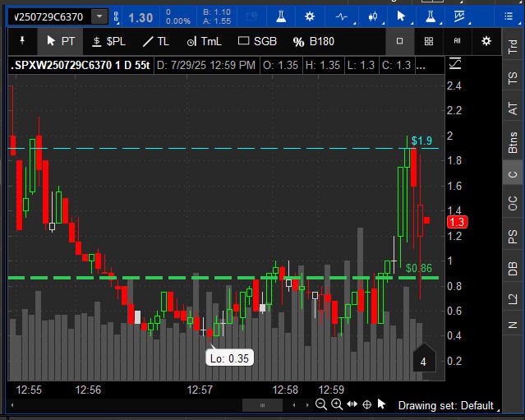Toggle the crosshair cursor at chart bottom
The width and height of the screenshot is (525, 420).
366,404
